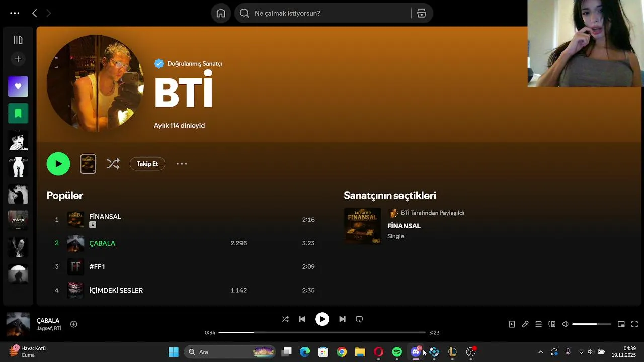Skip to previous track
The height and width of the screenshot is (362, 644).
click(302, 319)
